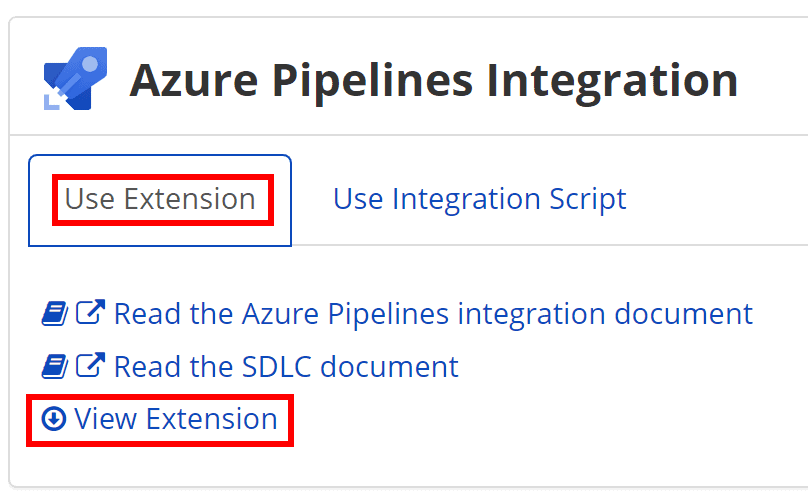Click external-link icon beside SDLC document link
The height and width of the screenshot is (504, 808).
tap(90, 366)
